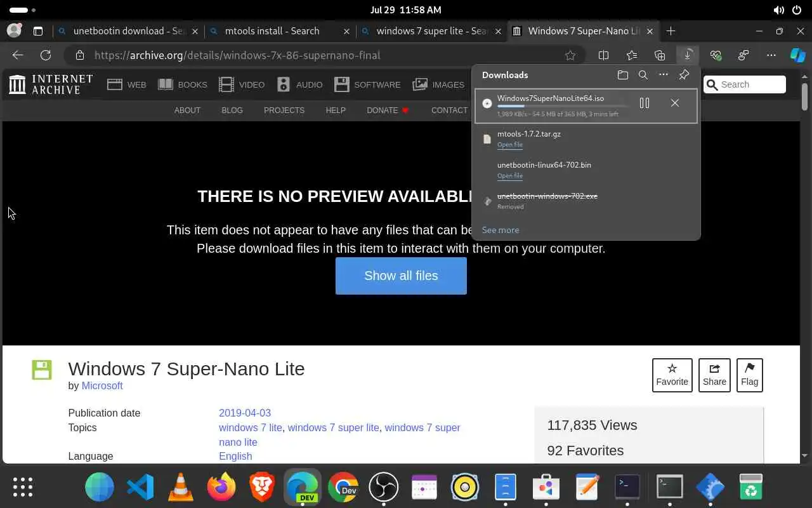Open Edge settings and more menu
This screenshot has height=508, width=812.
771,55
